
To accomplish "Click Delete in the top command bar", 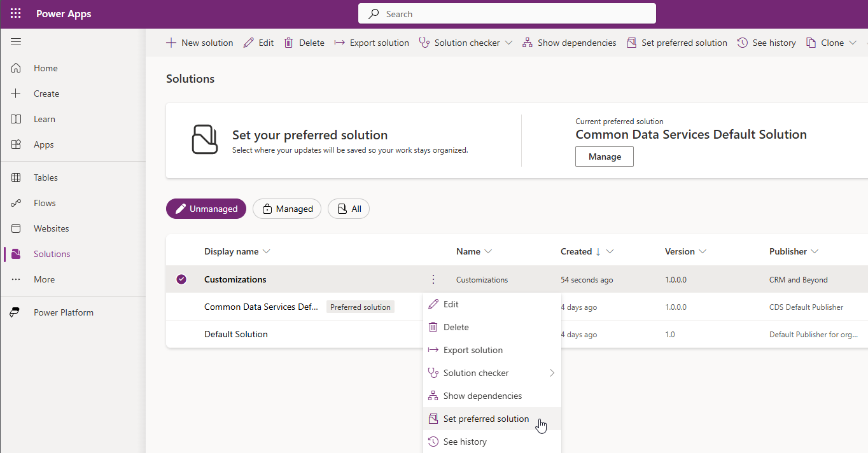I will [x=304, y=43].
